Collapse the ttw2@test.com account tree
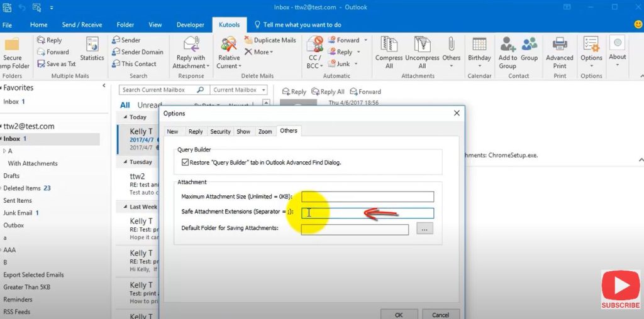Screen dimensions: 644x319 click(1, 126)
